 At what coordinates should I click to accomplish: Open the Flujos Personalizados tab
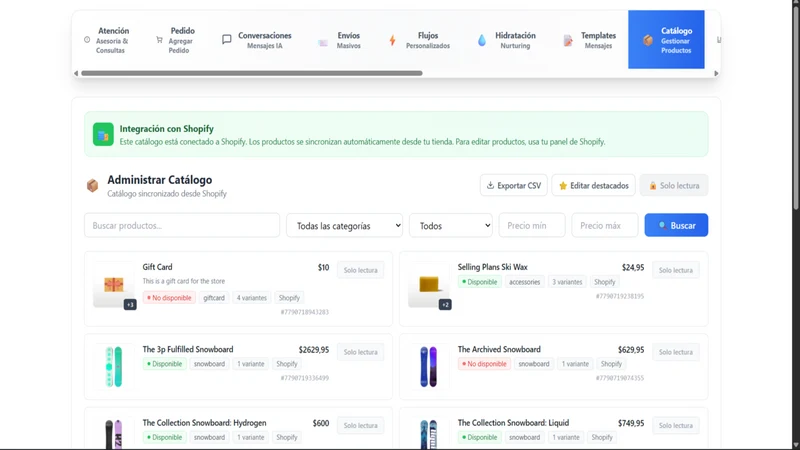(419, 40)
